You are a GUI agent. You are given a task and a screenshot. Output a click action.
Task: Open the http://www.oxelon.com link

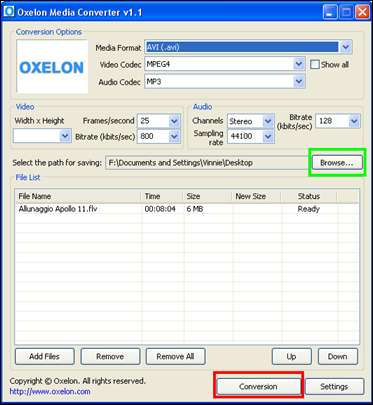tap(50, 391)
